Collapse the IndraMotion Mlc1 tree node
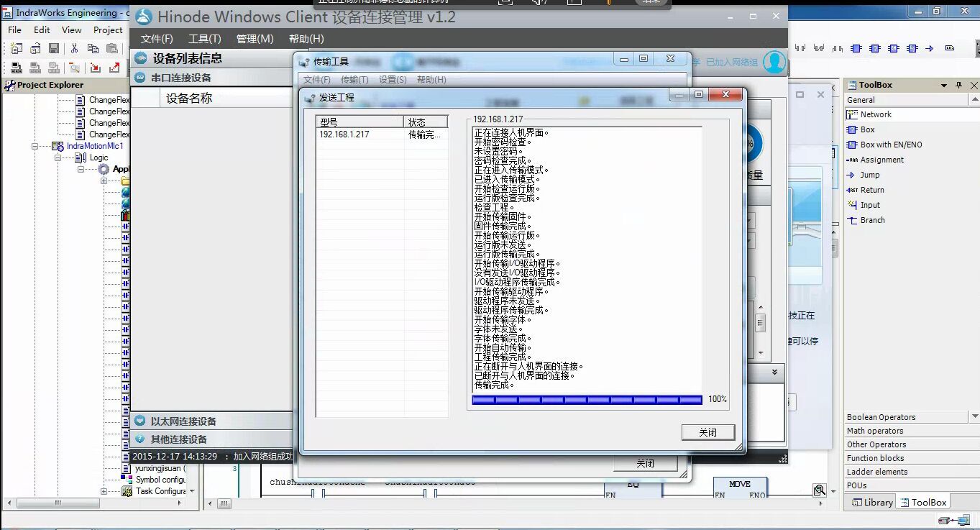 coord(35,145)
